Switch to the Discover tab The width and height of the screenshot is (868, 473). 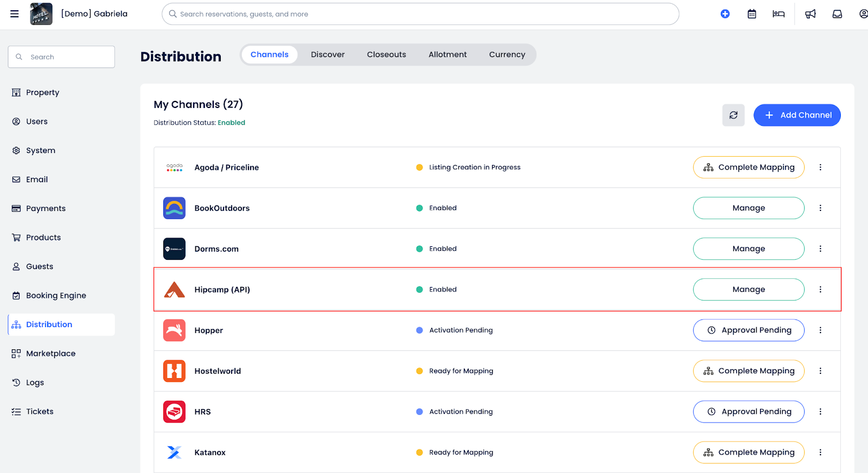328,55
